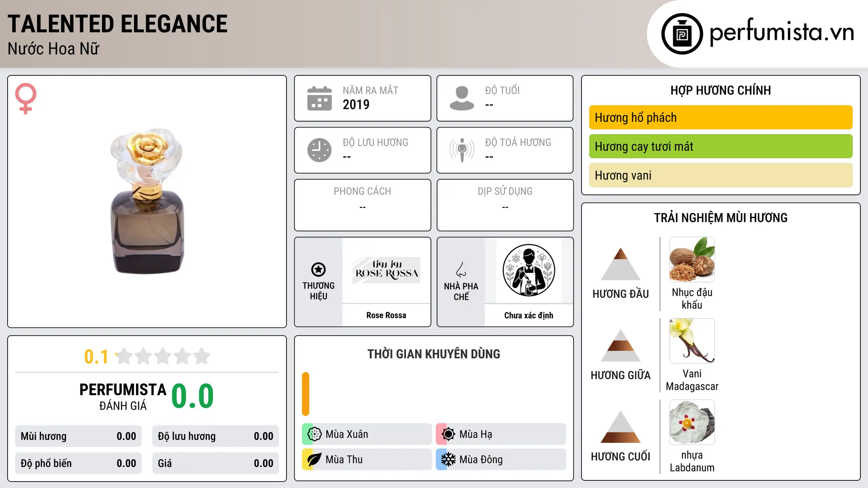Click the HƯƠNG CUỐI label text

click(x=620, y=457)
